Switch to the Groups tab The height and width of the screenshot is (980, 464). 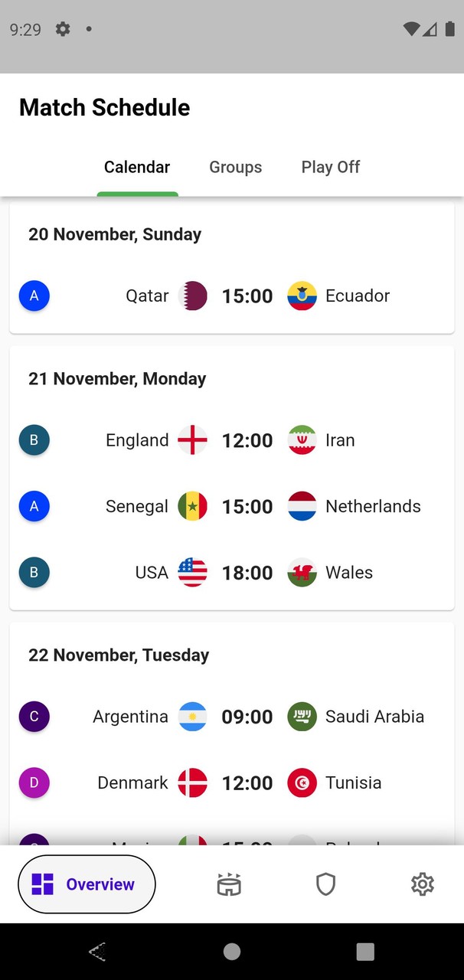click(235, 167)
